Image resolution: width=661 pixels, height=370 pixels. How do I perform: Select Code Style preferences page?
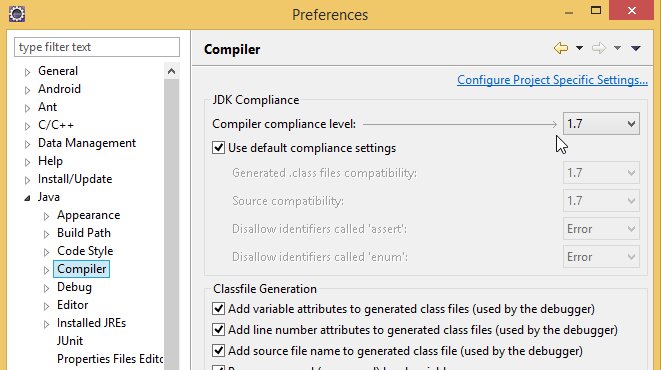(x=85, y=251)
